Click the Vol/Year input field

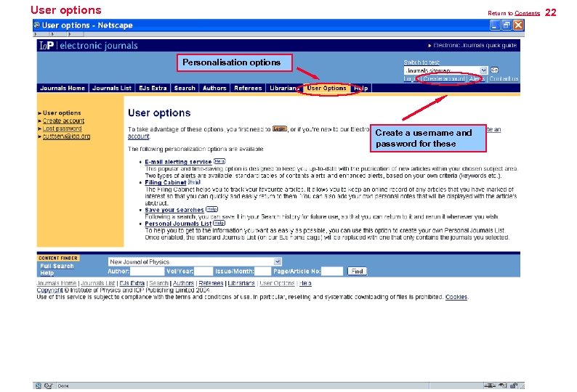[203, 271]
